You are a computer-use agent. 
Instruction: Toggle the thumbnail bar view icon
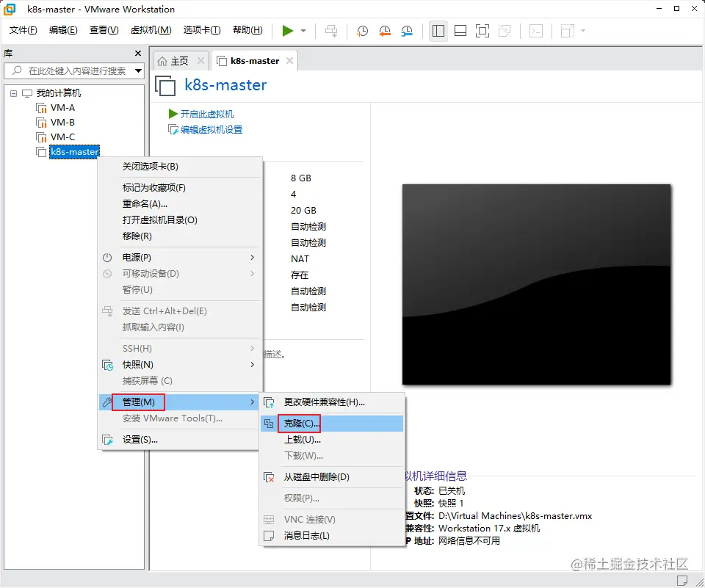pos(460,31)
